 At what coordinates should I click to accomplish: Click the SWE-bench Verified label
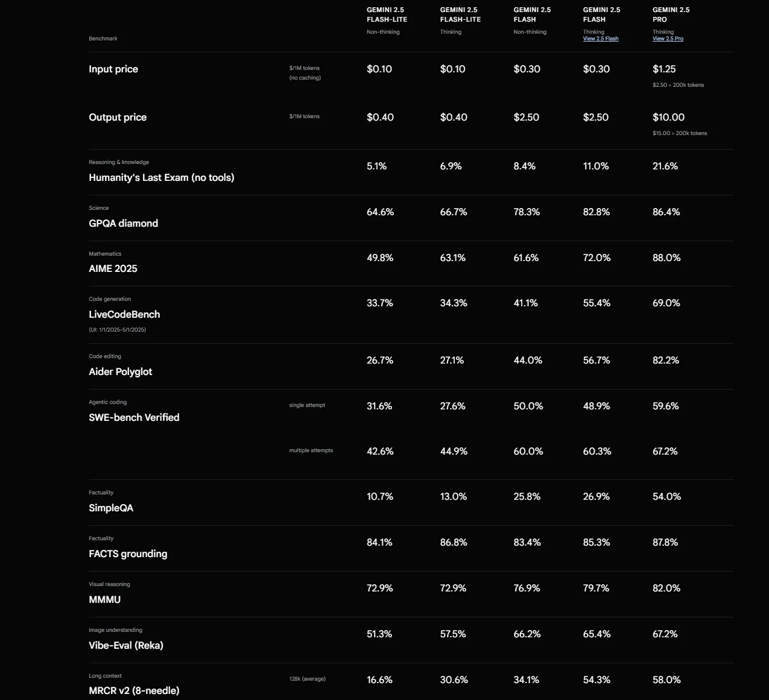pos(134,417)
